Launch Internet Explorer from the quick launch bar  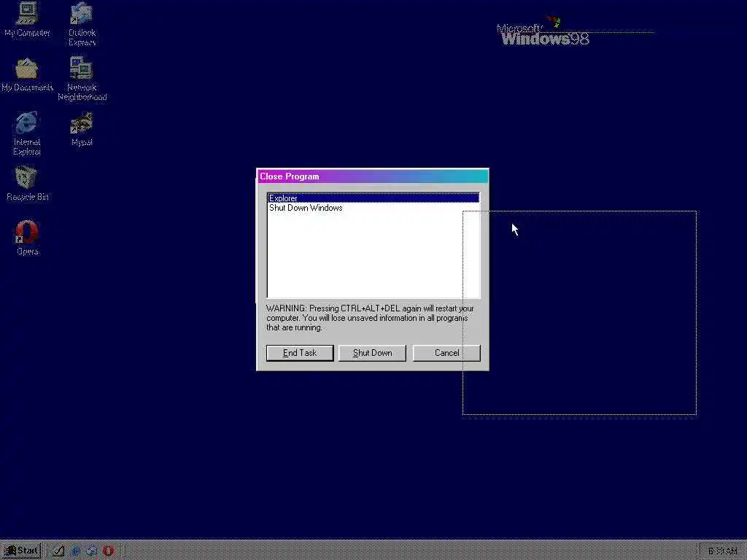click(75, 551)
